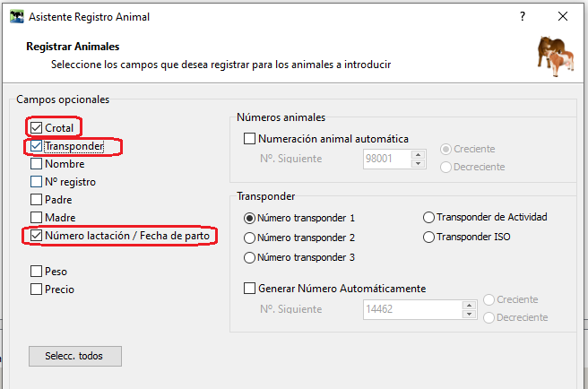This screenshot has width=588, height=389.
Task: Click the question mark help button
Action: [523, 16]
